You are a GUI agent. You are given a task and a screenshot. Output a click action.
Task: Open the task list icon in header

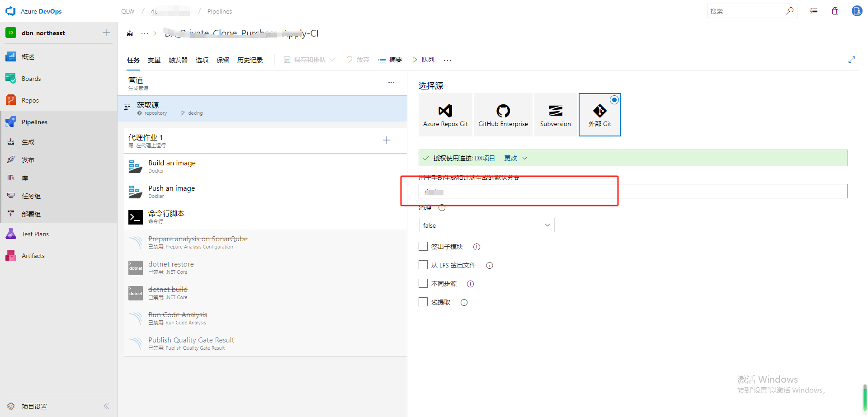[814, 11]
